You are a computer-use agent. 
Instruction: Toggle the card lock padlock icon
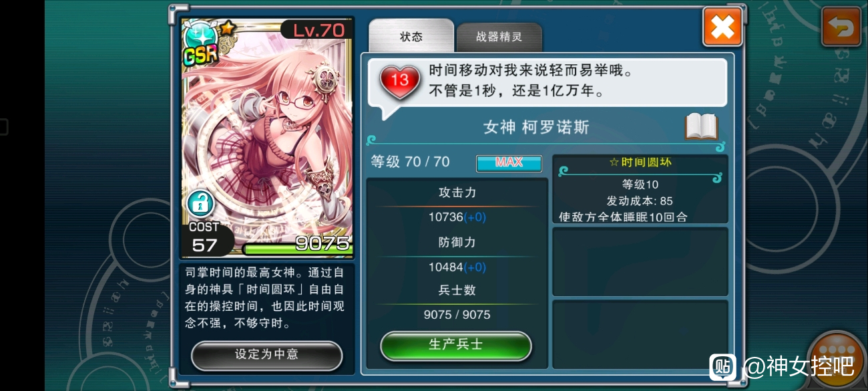(199, 201)
